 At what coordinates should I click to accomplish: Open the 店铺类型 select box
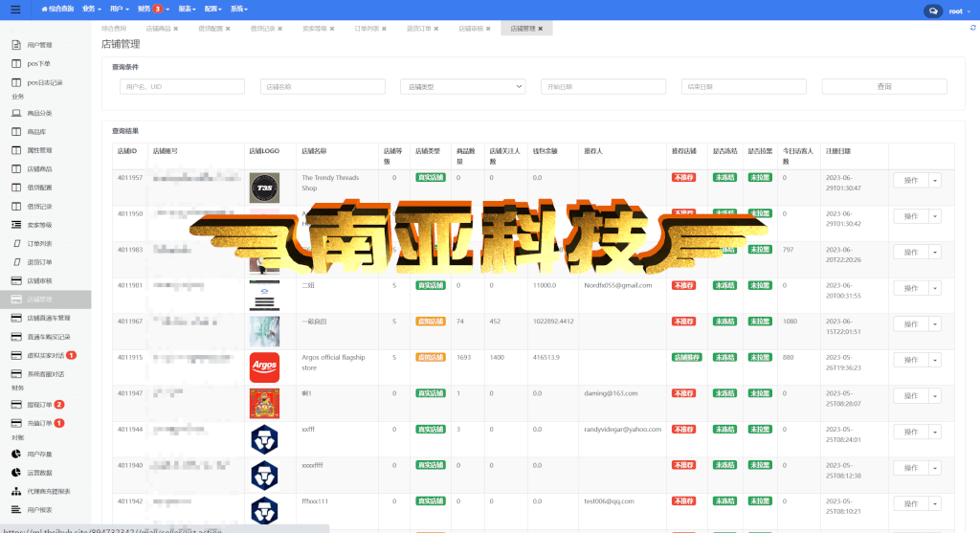coord(462,87)
